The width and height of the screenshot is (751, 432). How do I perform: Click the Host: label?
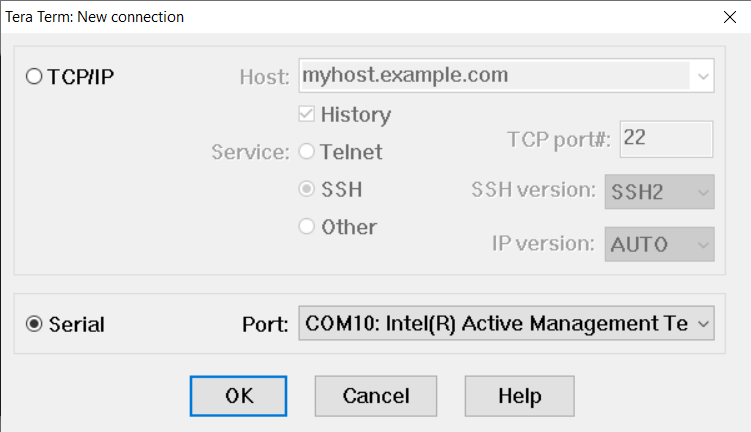pyautogui.click(x=264, y=77)
